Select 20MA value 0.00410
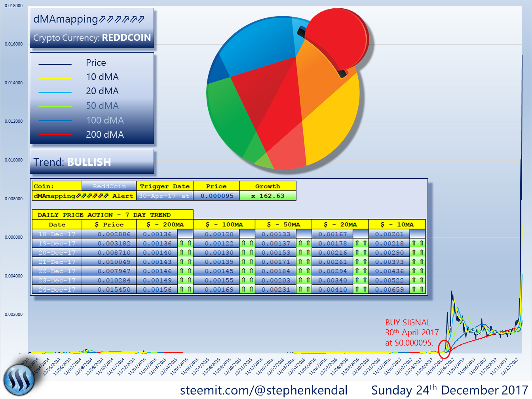Viewport: 532px width, 399px height. tap(332, 289)
